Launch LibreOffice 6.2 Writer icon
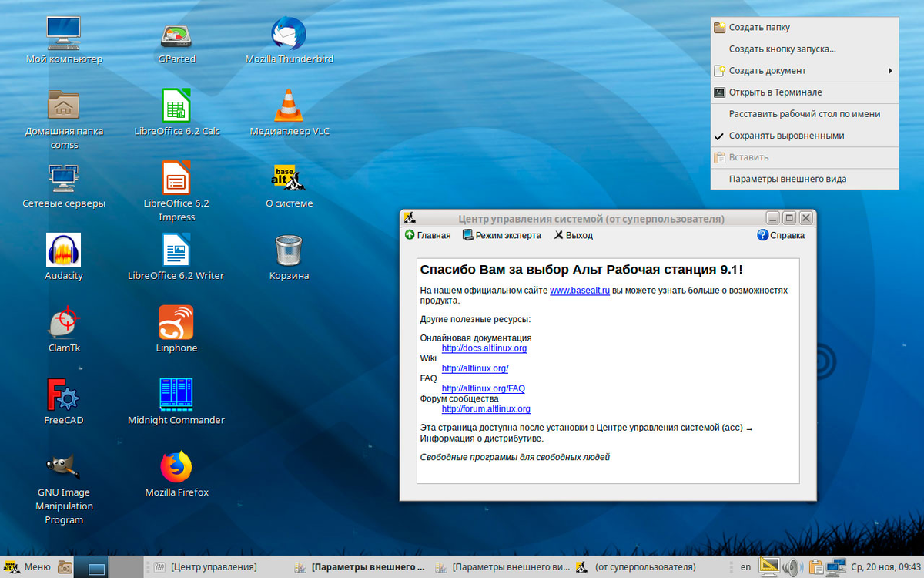The image size is (924, 578). pyautogui.click(x=176, y=250)
